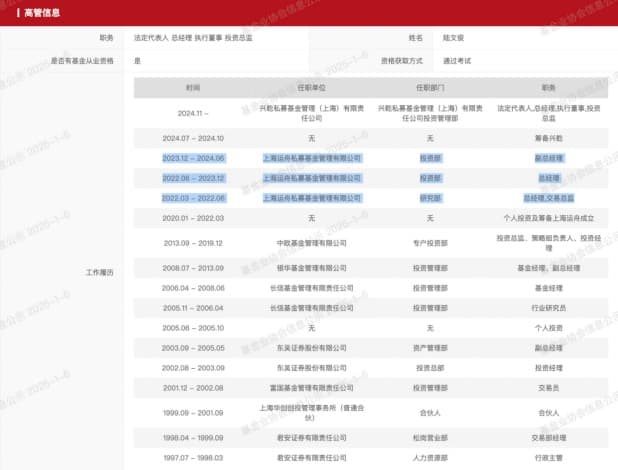The image size is (618, 470).
Task: Click the 任职单位 column header
Action: (311, 88)
